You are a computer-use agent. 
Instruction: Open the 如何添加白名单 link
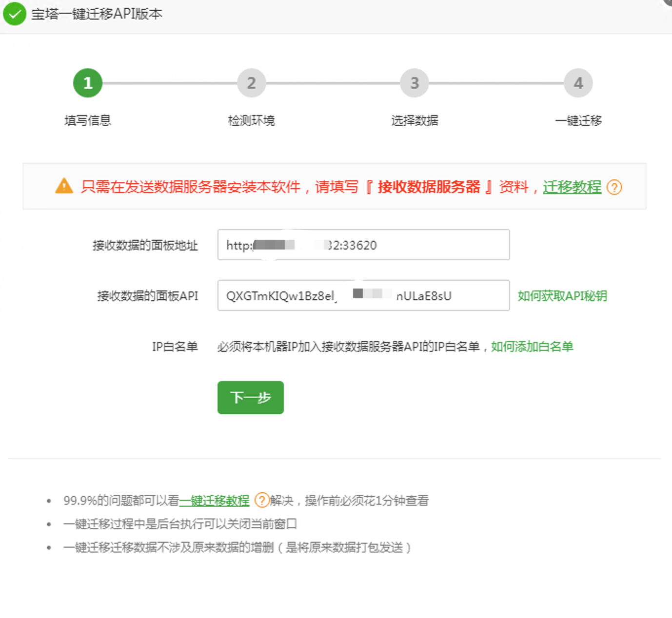(532, 347)
